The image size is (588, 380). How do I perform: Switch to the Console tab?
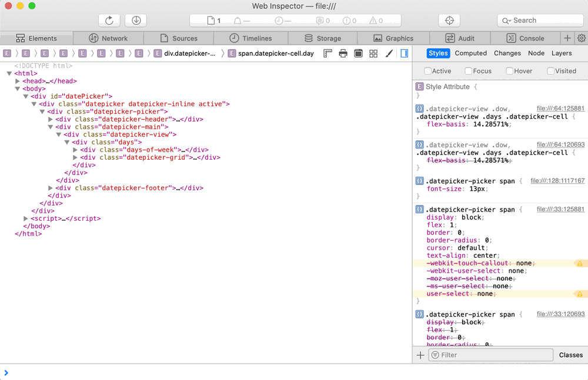tap(525, 38)
